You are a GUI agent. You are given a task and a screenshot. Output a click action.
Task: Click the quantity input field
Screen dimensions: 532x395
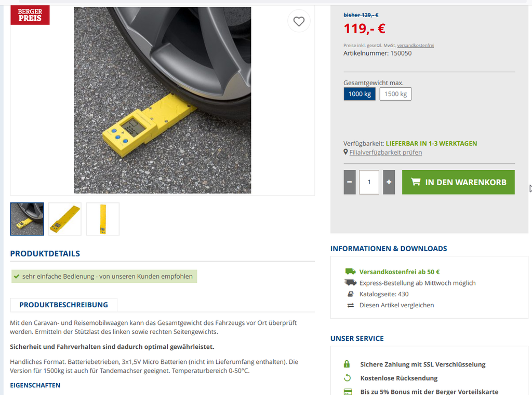(369, 182)
